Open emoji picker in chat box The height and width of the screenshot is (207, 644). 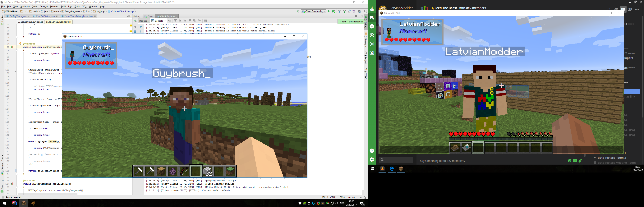click(x=569, y=161)
